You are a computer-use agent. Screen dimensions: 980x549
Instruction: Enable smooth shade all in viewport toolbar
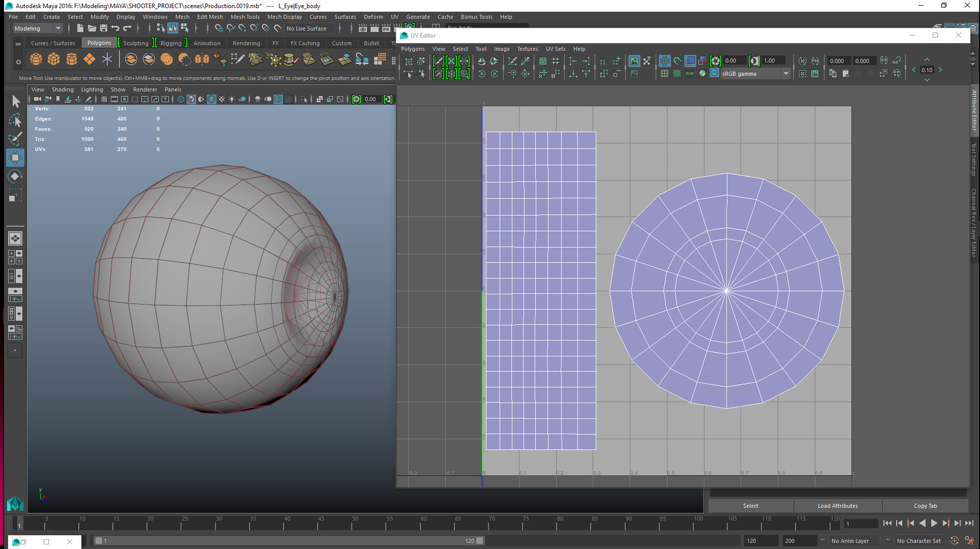tap(191, 99)
